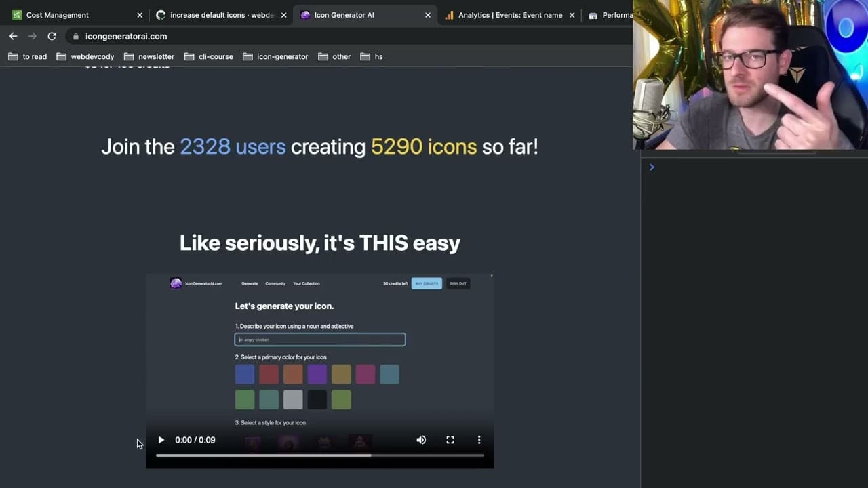Viewport: 868px width, 488px height.
Task: Open the Analytics Events tab
Action: coord(510,15)
